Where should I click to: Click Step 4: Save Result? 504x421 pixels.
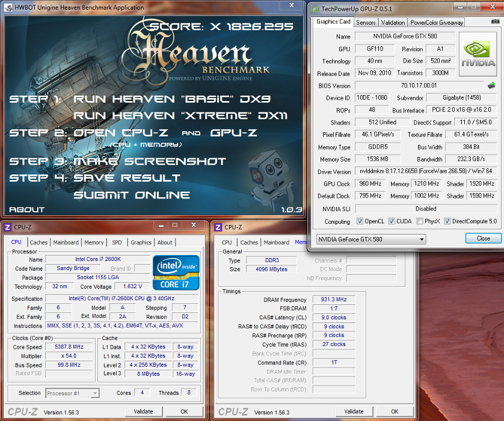(95, 178)
